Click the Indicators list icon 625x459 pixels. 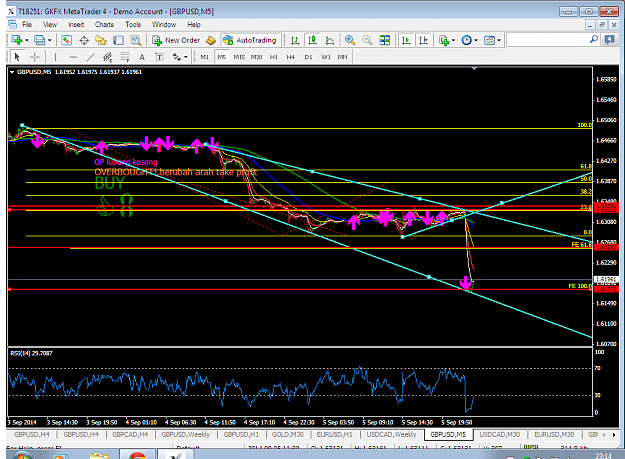[444, 40]
